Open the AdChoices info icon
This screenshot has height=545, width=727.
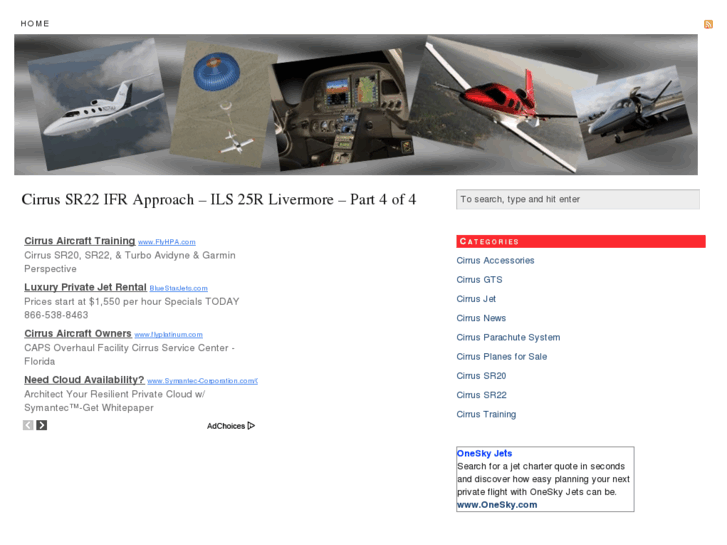pyautogui.click(x=251, y=425)
